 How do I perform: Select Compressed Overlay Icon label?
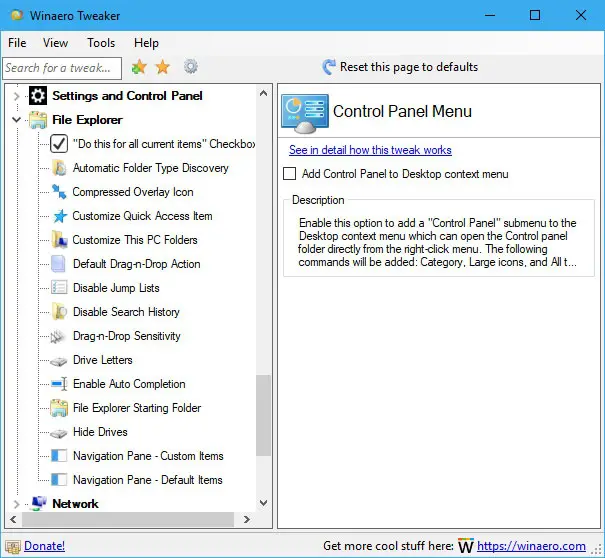[x=133, y=192]
